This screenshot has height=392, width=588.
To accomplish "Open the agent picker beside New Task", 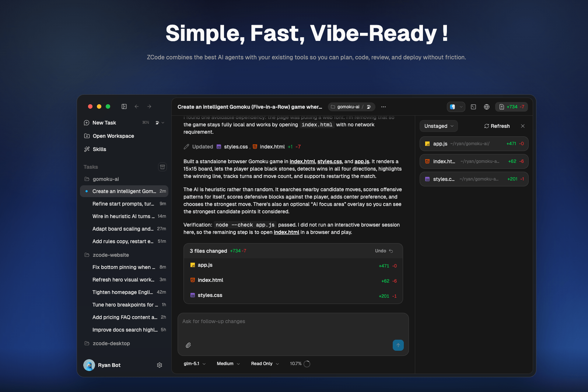I will tap(160, 123).
